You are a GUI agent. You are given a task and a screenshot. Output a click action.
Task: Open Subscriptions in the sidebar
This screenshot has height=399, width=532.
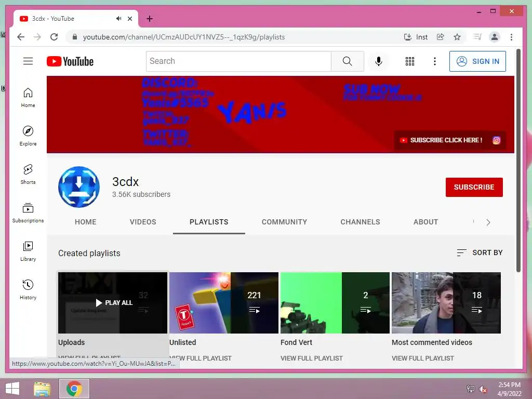pos(28,212)
